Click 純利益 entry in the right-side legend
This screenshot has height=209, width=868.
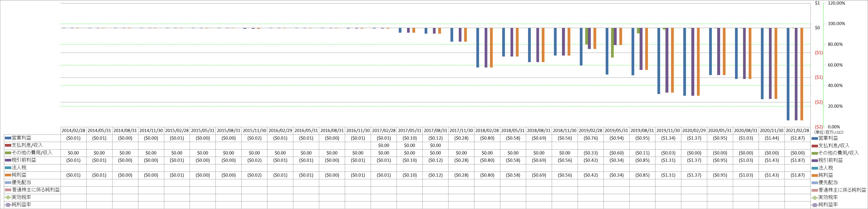823,175
